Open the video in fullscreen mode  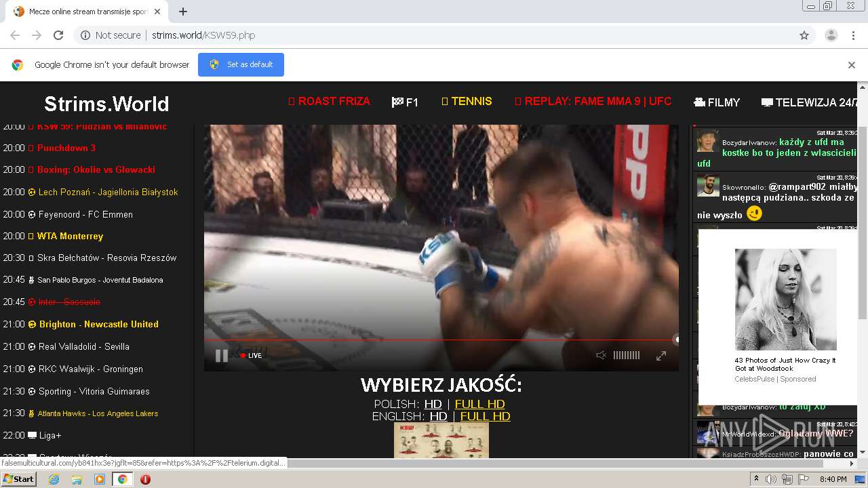(661, 355)
